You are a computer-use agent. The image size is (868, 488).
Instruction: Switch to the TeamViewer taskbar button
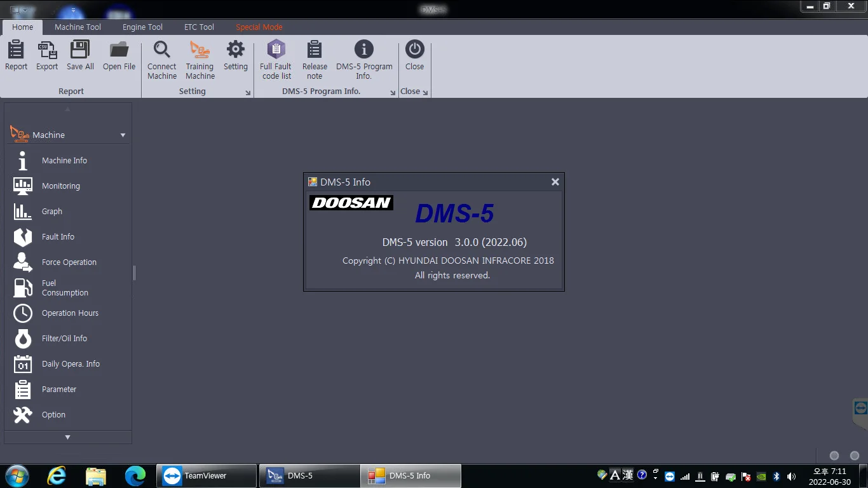click(207, 475)
